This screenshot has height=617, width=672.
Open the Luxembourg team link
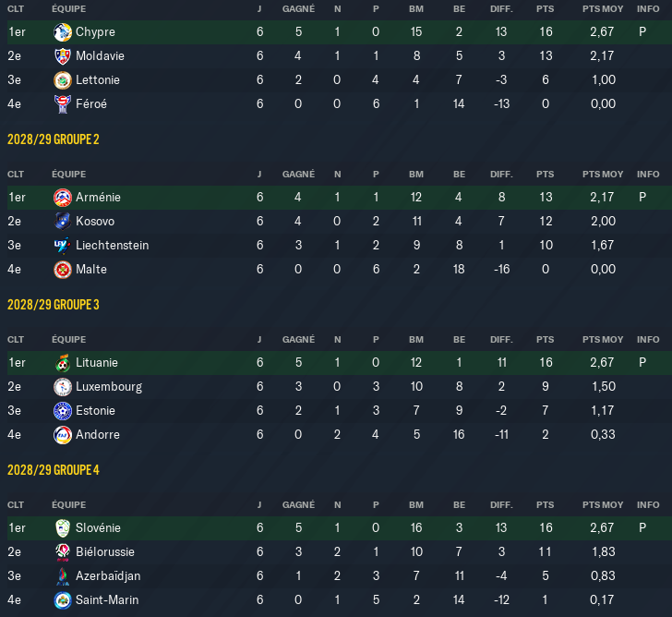(x=109, y=387)
